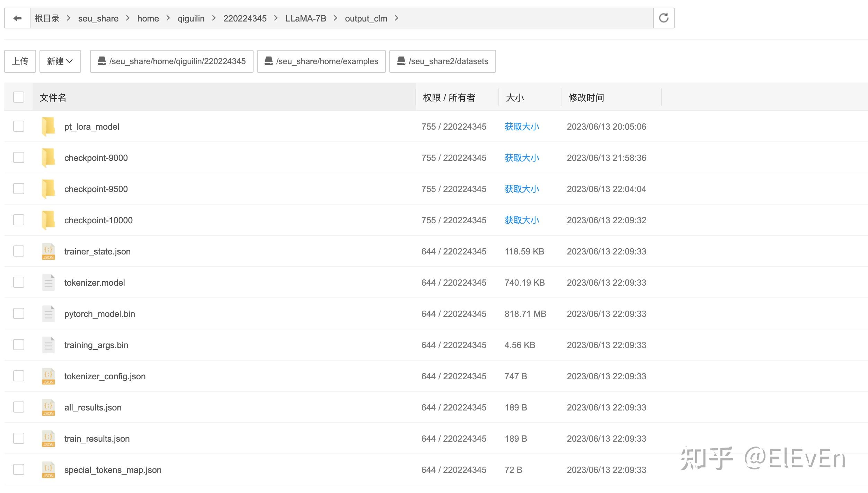Screen dimensions: 868x493
Task: Expand the 新建 dropdown button
Action: tap(60, 61)
